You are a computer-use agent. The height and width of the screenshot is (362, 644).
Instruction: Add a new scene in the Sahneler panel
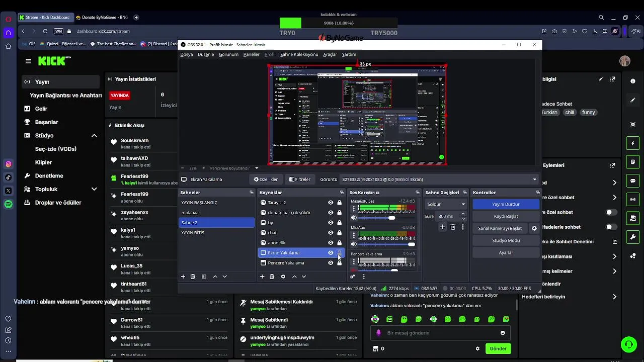tap(183, 277)
